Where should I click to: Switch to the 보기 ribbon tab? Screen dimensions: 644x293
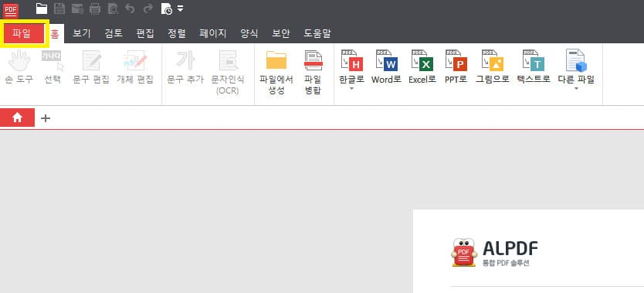tap(82, 33)
